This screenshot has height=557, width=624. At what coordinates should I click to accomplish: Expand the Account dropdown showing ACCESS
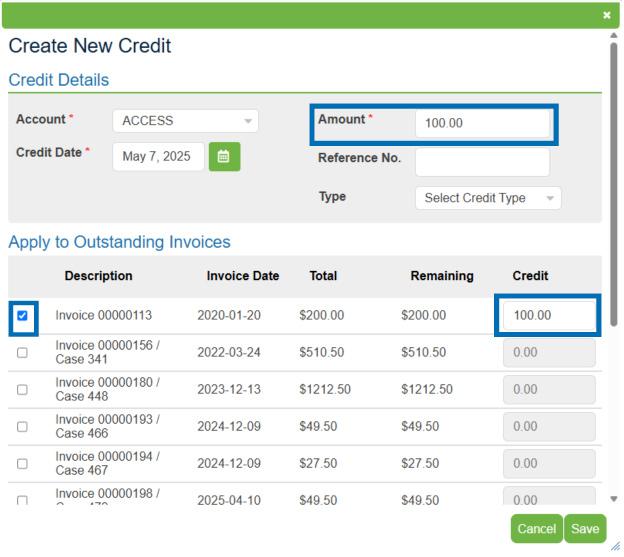[185, 121]
